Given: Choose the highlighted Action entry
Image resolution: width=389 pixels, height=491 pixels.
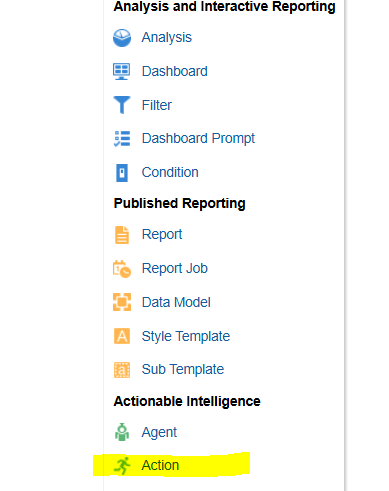Looking at the screenshot, I should (x=160, y=465).
